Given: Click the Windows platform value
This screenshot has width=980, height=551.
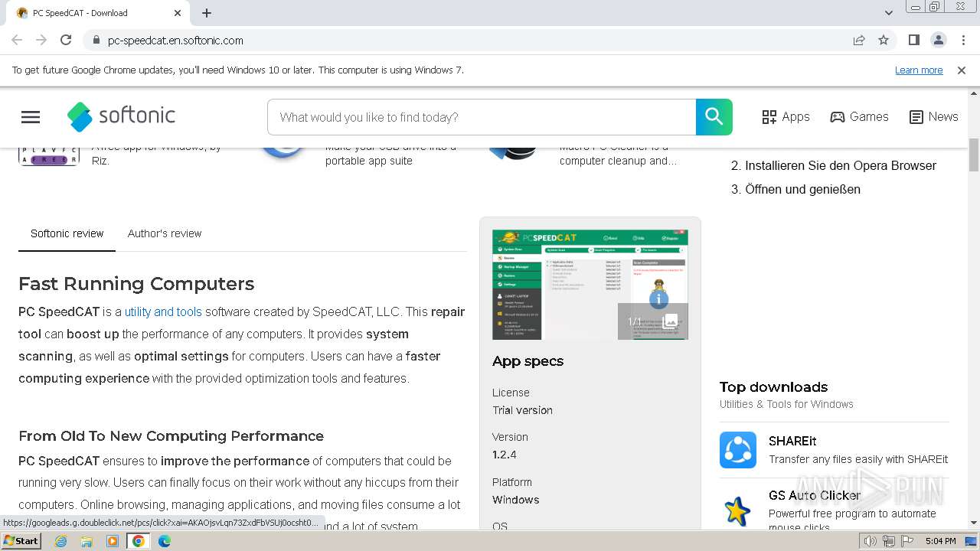Looking at the screenshot, I should (x=515, y=500).
